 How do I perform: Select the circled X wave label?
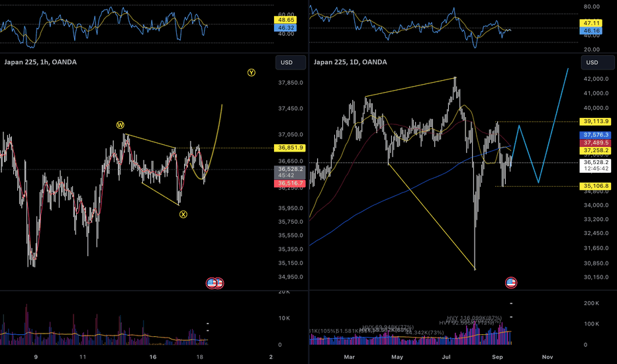point(183,214)
